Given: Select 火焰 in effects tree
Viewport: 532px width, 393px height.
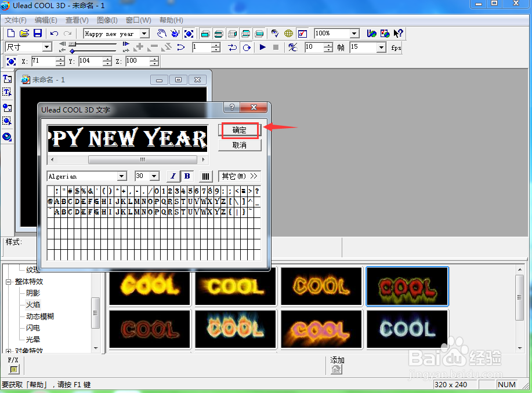Looking at the screenshot, I should 33,304.
